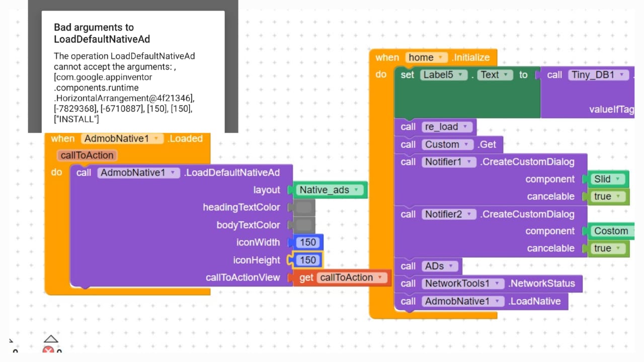
Task: Click the red error X indicator
Action: pos(48,350)
